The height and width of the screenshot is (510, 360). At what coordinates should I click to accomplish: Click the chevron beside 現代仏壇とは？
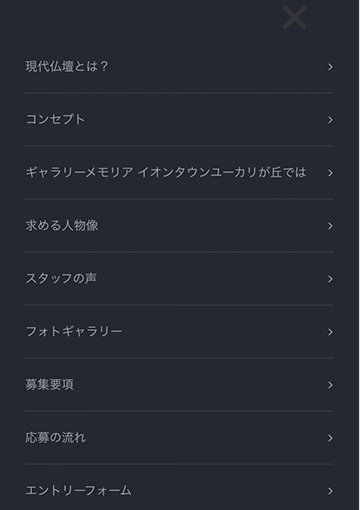[x=330, y=67]
